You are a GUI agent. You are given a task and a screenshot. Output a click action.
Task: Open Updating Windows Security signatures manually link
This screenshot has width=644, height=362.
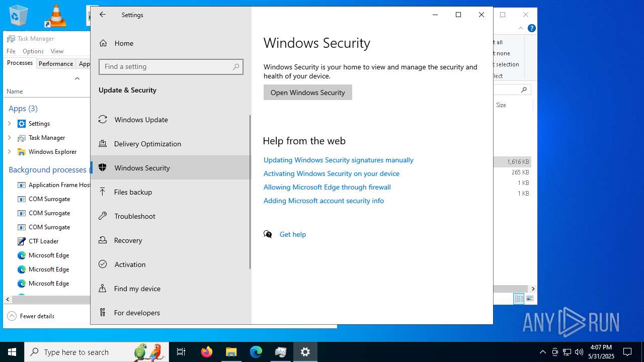pos(339,160)
